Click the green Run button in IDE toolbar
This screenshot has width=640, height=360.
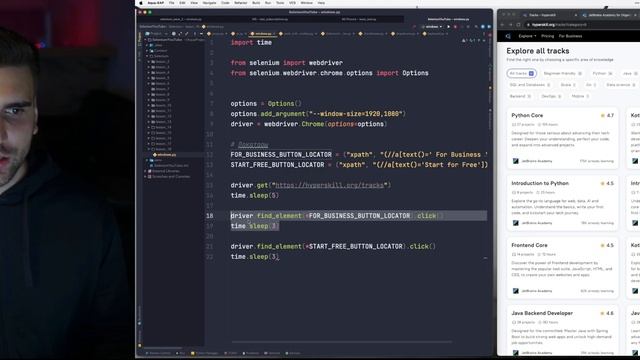pyautogui.click(x=448, y=27)
